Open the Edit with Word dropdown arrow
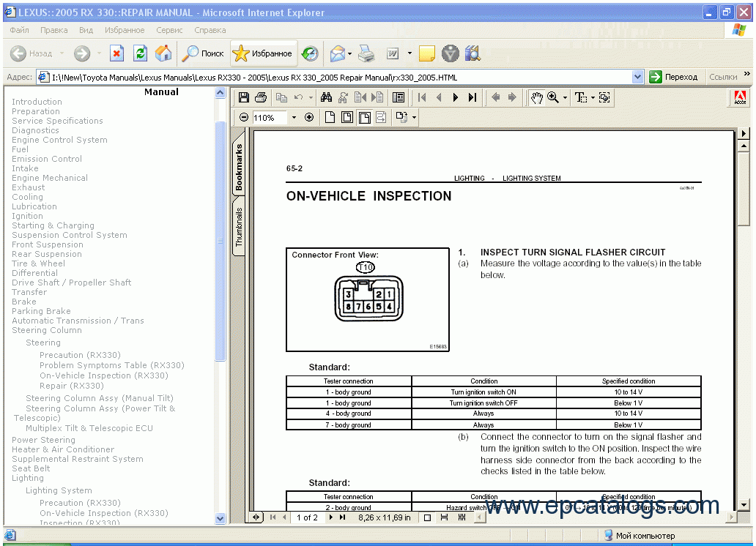The image size is (756, 546). [409, 53]
